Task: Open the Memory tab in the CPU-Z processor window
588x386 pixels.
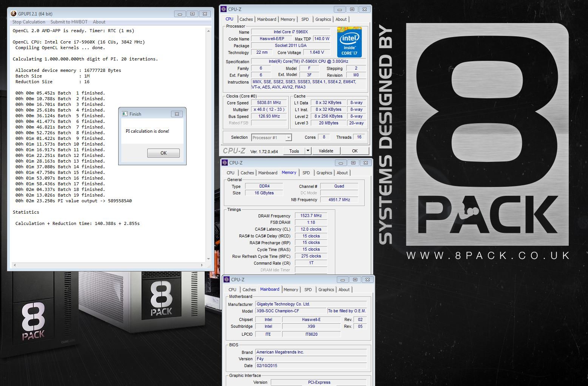Action: tap(288, 19)
